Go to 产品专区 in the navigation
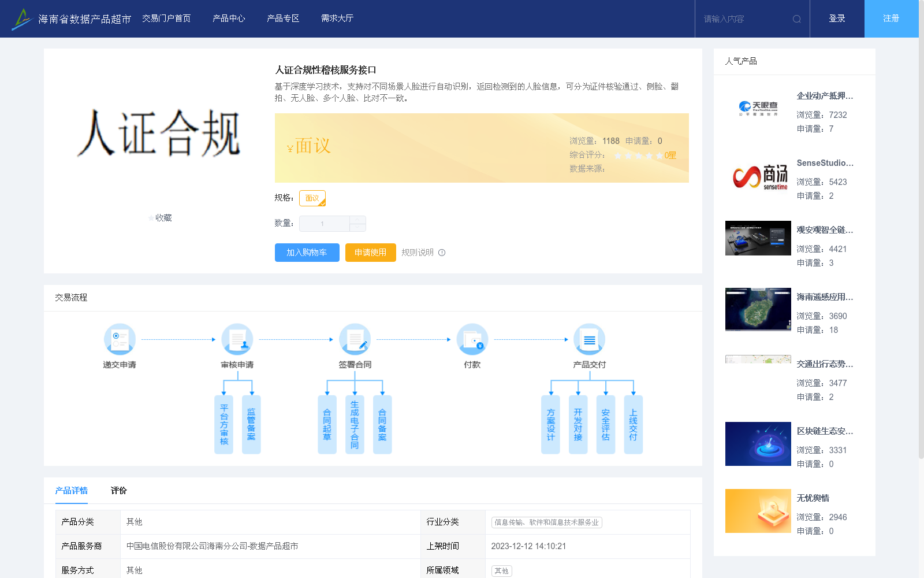 click(283, 18)
